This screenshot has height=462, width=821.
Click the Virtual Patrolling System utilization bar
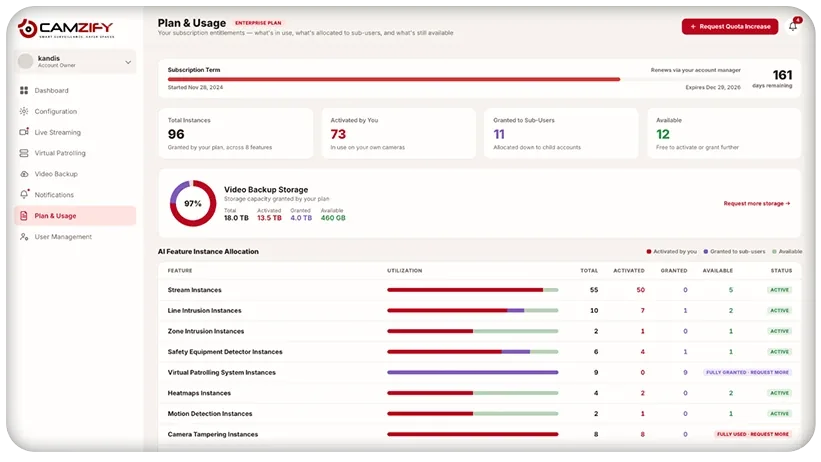click(472, 372)
